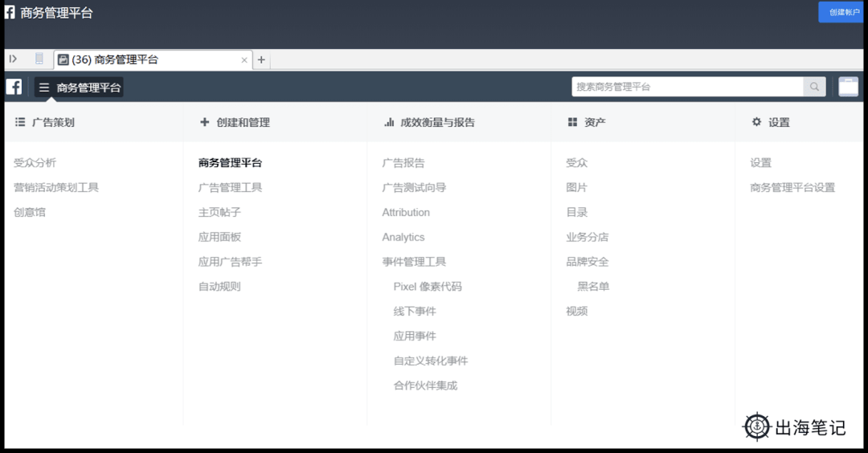Screen dimensions: 868x453
Task: Click the Facebook logo icon in navigation bar
Action: coord(14,87)
